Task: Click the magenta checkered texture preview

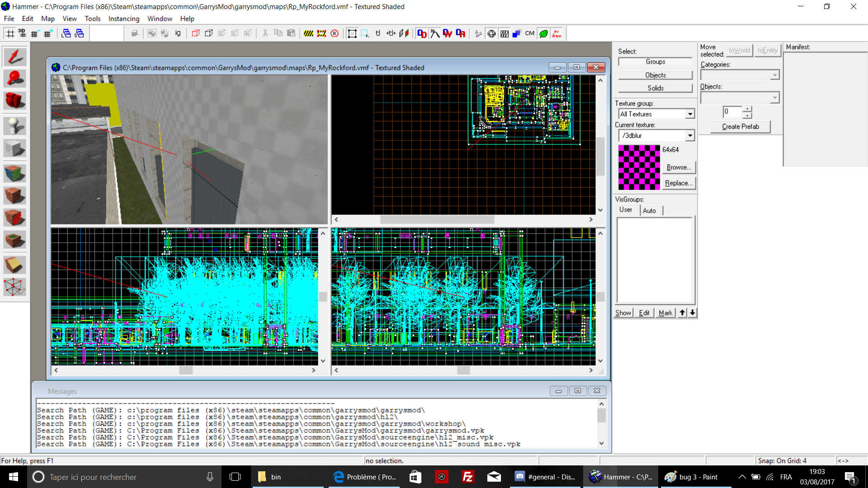Action: pyautogui.click(x=639, y=167)
